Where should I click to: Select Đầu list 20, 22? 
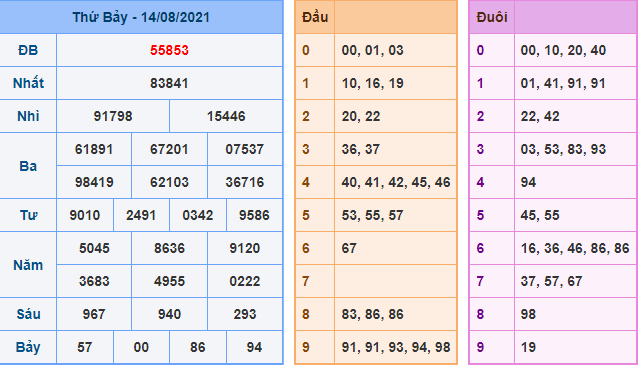click(361, 117)
